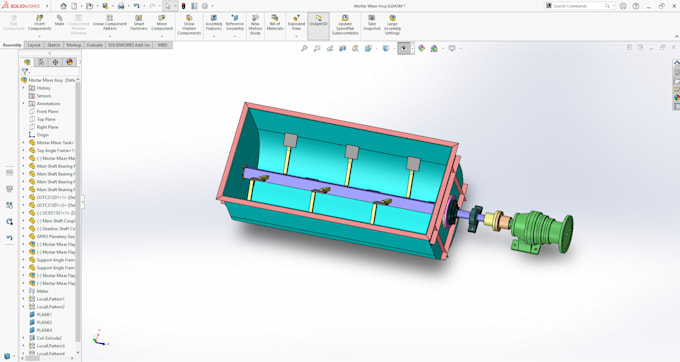Switch to the Evaluate tab
Screen dimensions: 680x362
click(95, 45)
